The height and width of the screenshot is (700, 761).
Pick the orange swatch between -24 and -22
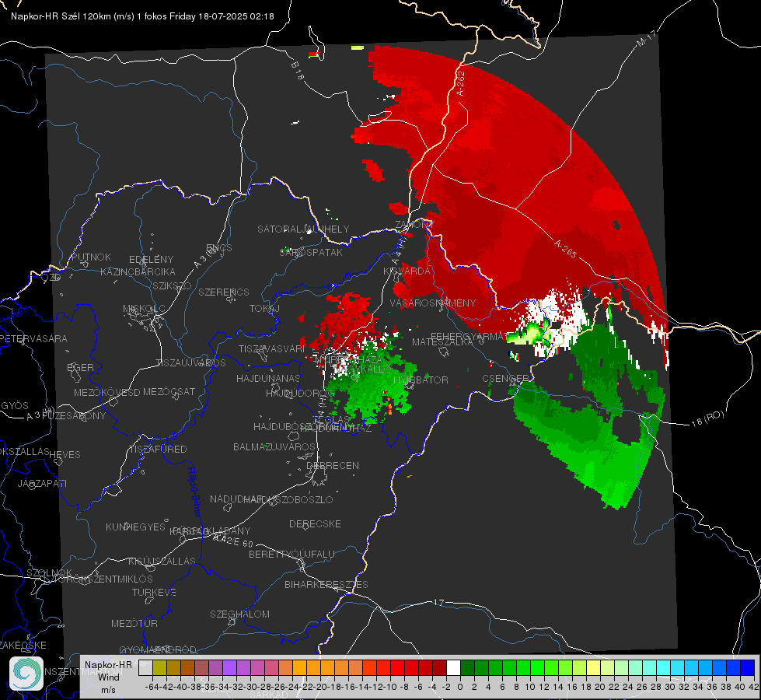[299, 667]
